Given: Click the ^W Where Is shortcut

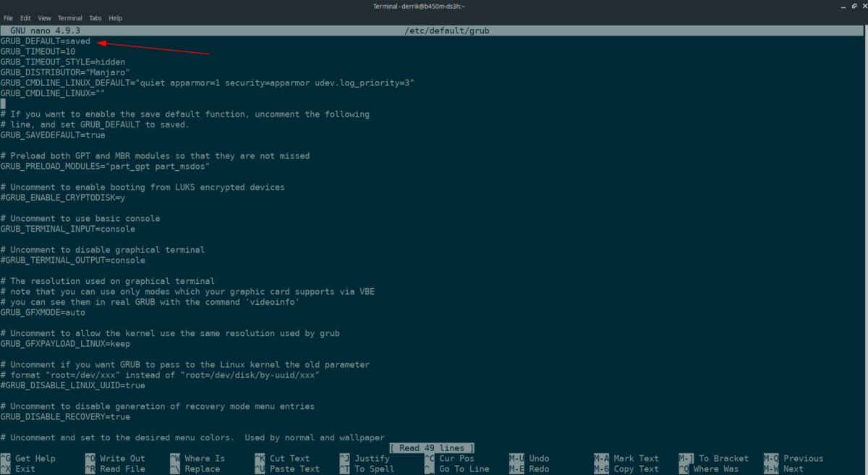Looking at the screenshot, I should click(x=197, y=458).
